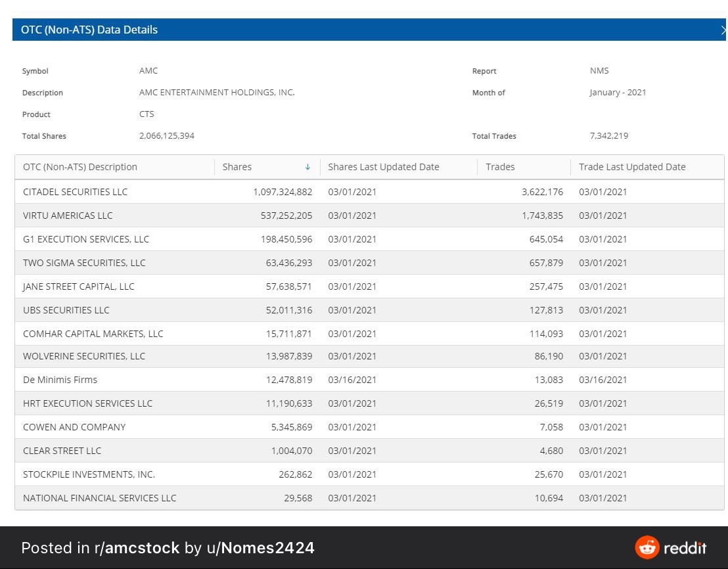
Task: Click Comhar shares value 15,711,871
Action: [x=289, y=334]
